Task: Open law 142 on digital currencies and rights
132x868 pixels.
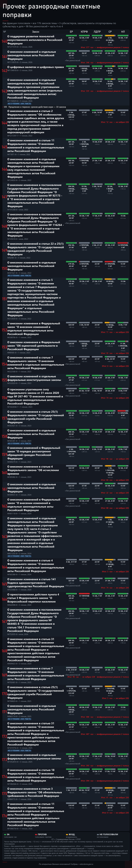Action: click(x=35, y=67)
